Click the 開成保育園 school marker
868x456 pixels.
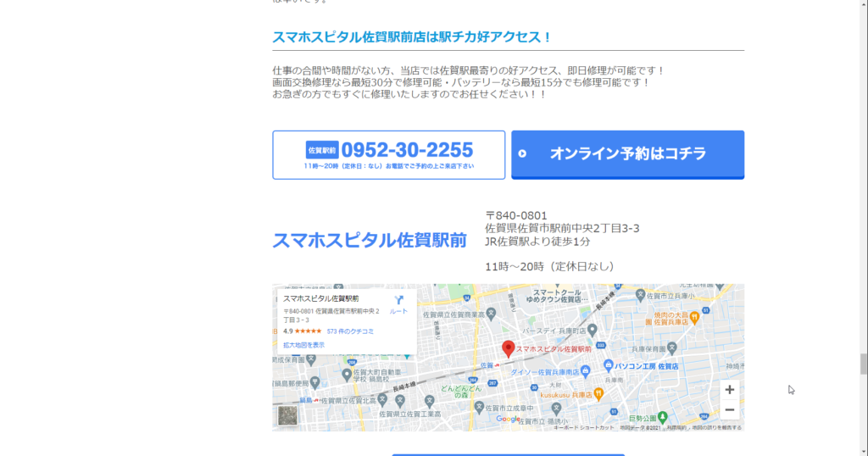point(311,359)
